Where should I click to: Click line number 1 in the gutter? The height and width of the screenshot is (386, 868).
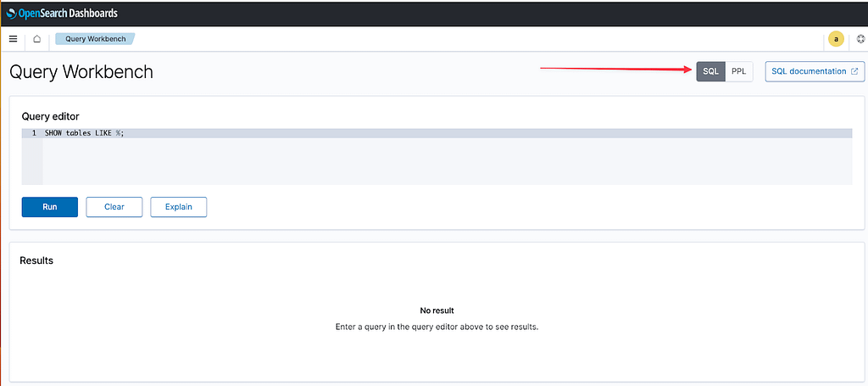click(x=34, y=133)
